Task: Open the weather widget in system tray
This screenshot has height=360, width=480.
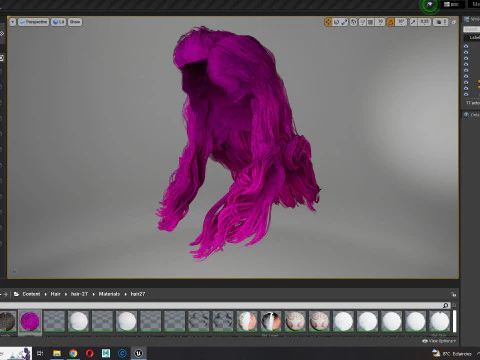Action: pos(452,354)
